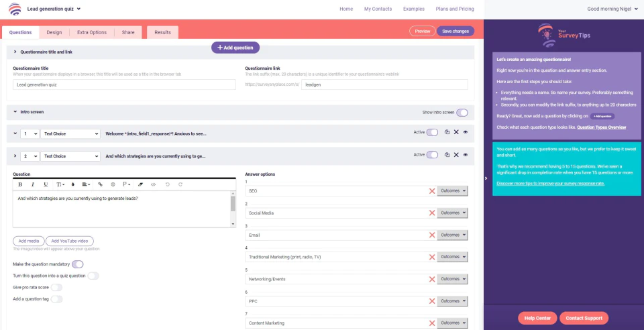Open the question 2 type dropdown
The image size is (644, 330).
[70, 156]
